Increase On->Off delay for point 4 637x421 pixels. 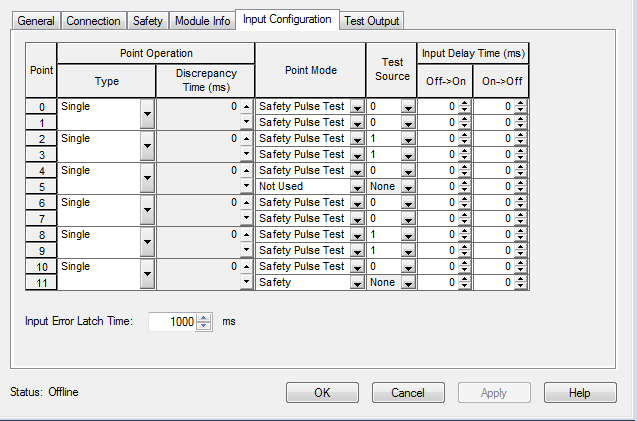(520, 166)
